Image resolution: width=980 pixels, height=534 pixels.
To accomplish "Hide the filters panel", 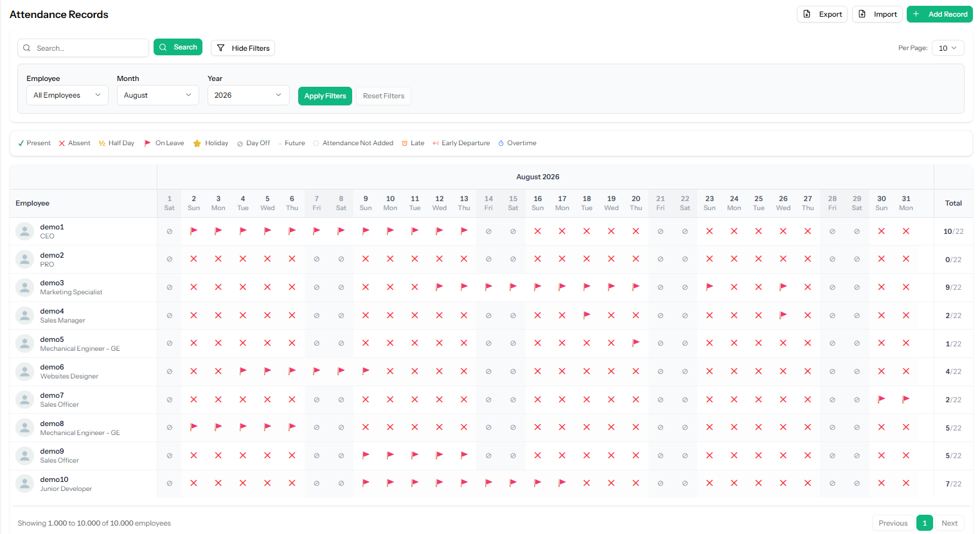I will pos(243,48).
